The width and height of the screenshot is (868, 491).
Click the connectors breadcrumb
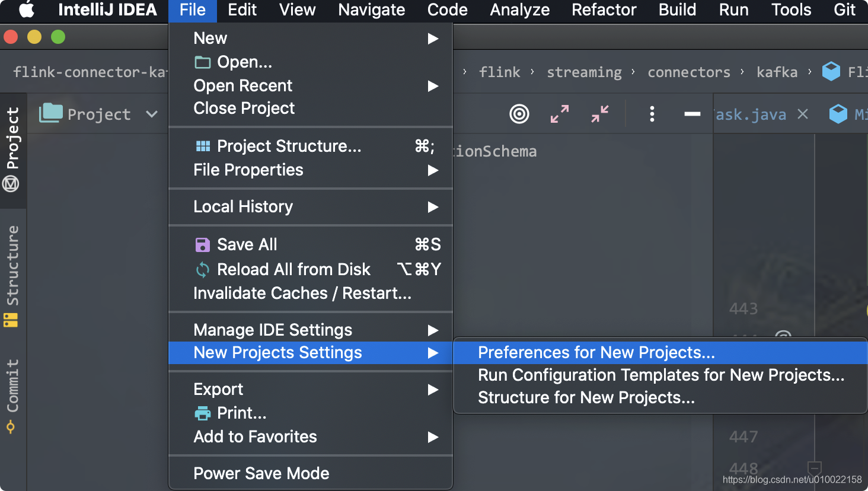[689, 72]
